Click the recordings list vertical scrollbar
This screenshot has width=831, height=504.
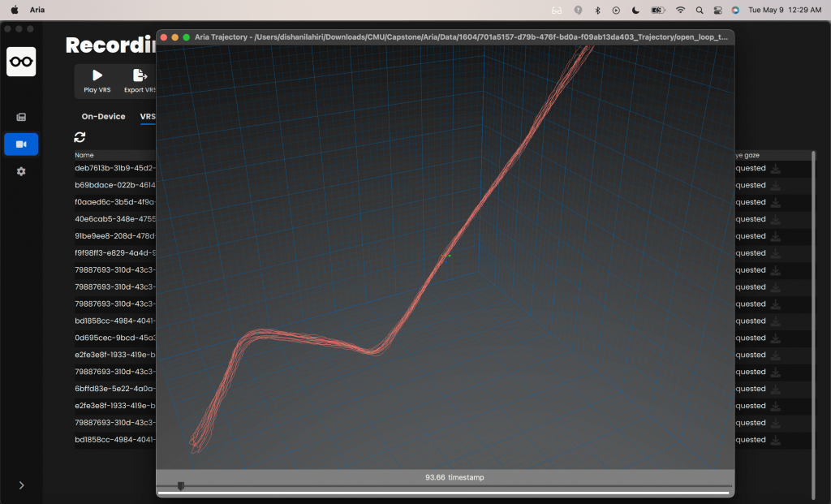point(813,325)
